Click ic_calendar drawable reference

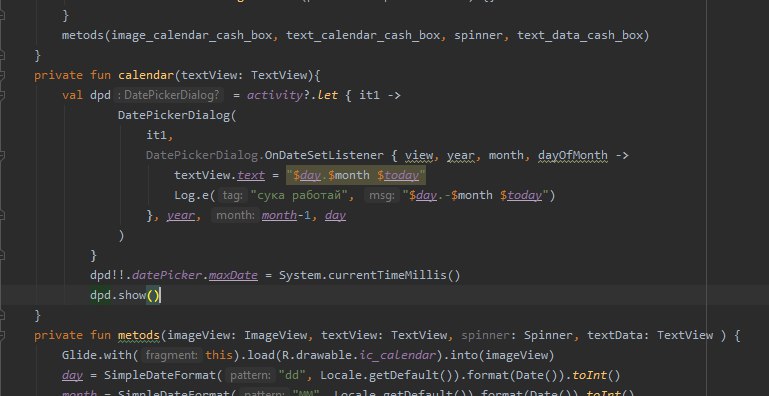398,355
